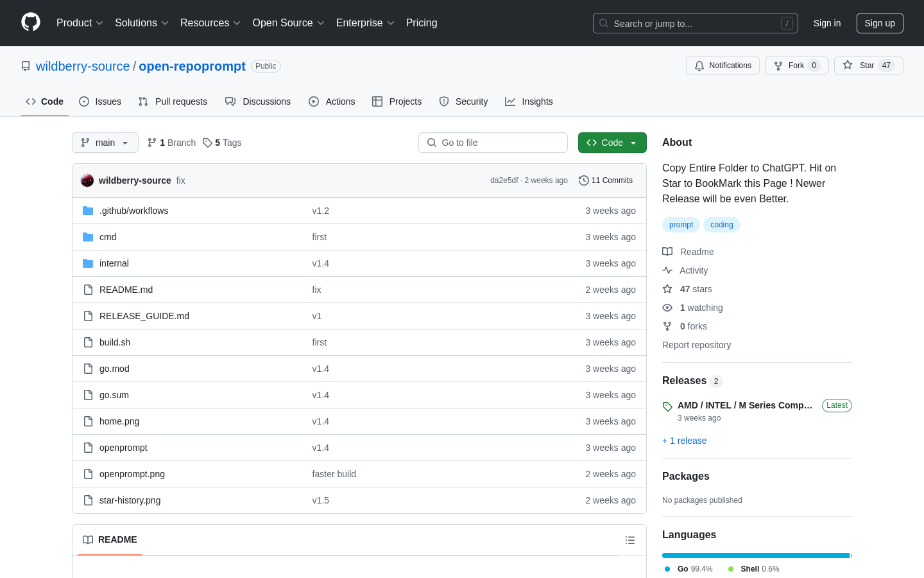Click the repository icon before wildberry-source
924x578 pixels.
coord(26,66)
